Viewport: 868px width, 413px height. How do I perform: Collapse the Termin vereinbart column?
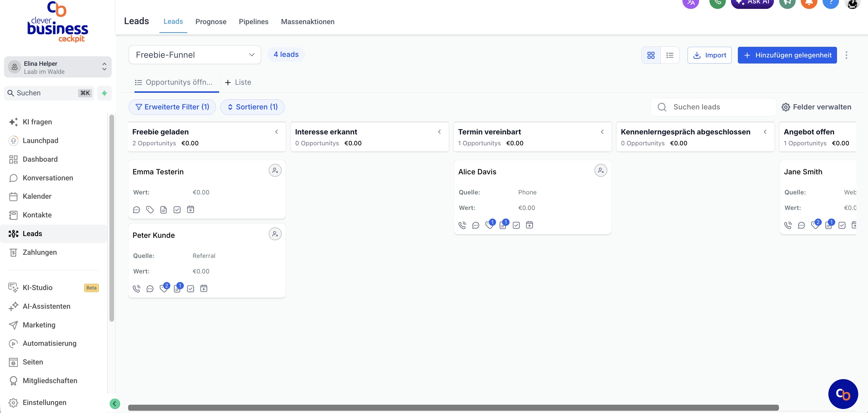602,132
